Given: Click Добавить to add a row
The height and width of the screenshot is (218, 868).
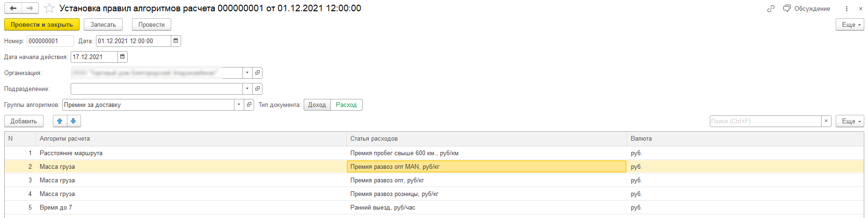Looking at the screenshot, I should (x=24, y=121).
